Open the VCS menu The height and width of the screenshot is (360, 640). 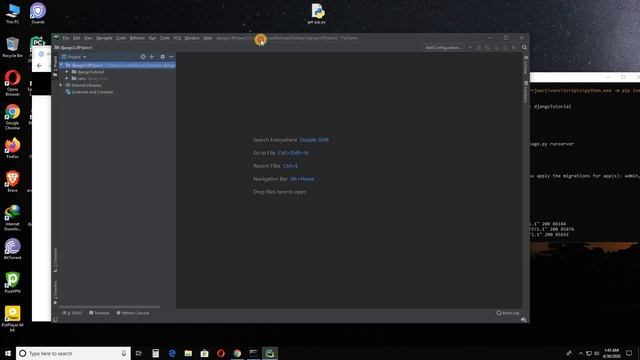177,38
